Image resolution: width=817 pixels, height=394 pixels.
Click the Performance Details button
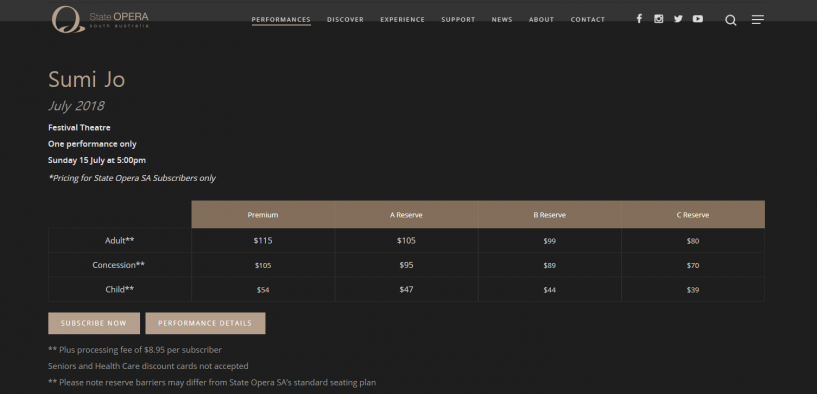point(205,323)
